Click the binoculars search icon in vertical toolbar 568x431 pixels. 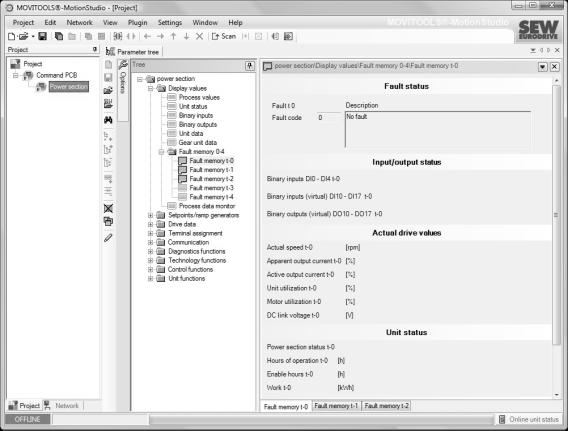point(108,120)
